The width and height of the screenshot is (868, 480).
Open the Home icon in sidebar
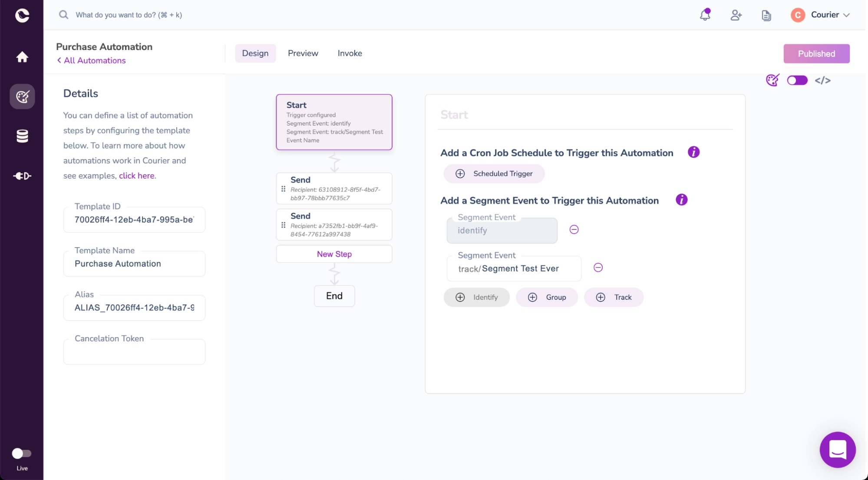point(22,57)
